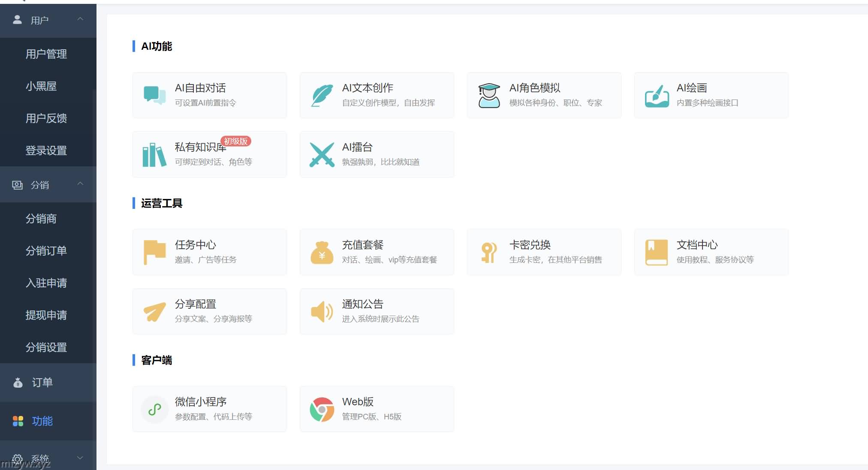Open 用户管理 in the sidebar
Viewport: 868px width, 470px height.
[x=46, y=54]
